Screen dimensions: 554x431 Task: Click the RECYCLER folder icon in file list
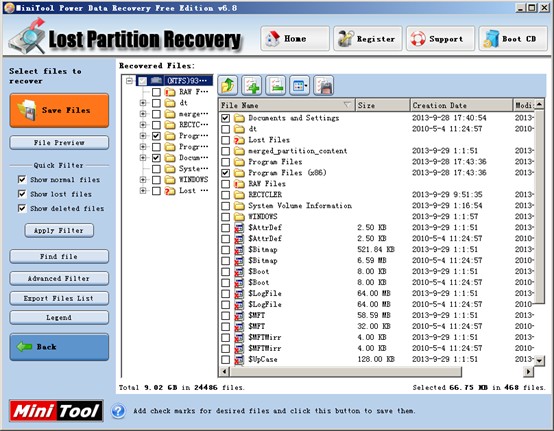239,195
